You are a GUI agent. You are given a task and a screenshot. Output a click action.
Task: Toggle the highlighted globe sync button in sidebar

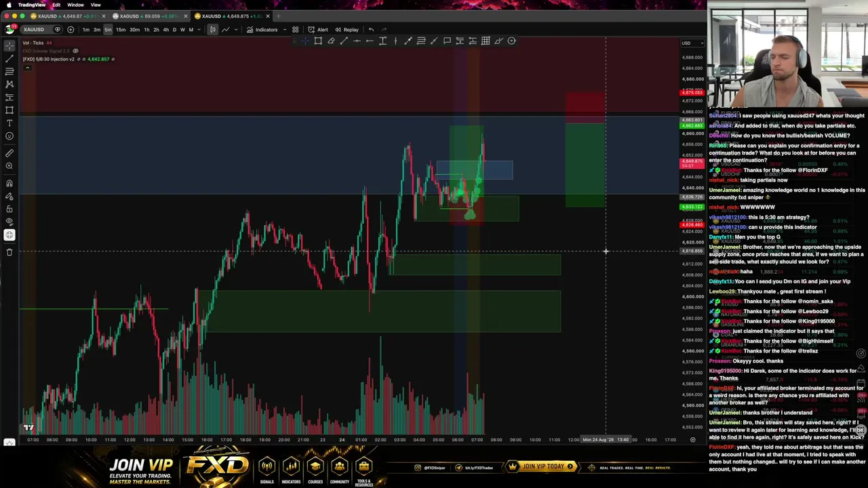(x=9, y=235)
